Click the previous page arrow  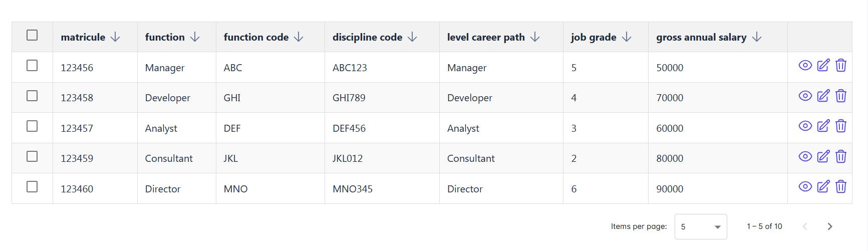[805, 226]
